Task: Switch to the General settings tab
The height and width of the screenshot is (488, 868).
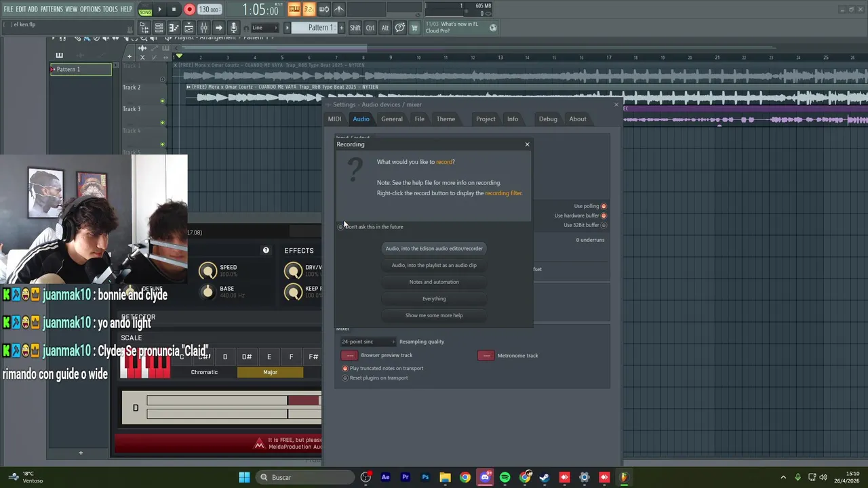Action: [x=392, y=119]
